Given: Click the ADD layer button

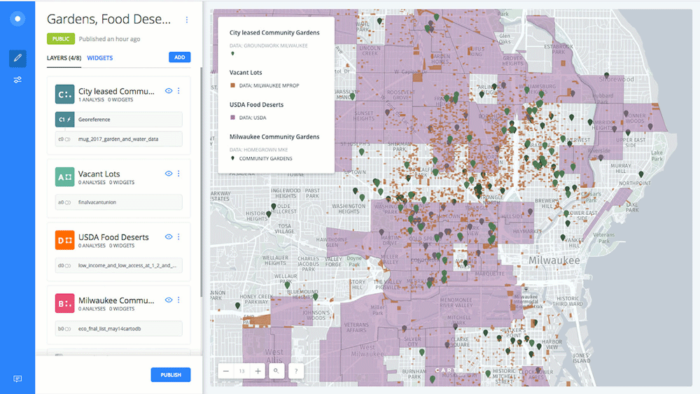Looking at the screenshot, I should pyautogui.click(x=179, y=57).
